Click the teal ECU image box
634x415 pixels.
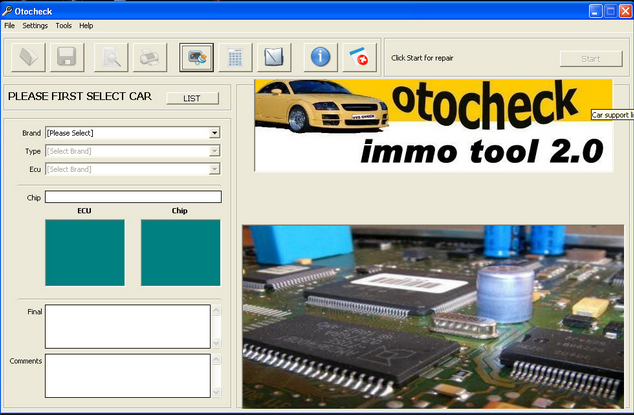85,253
